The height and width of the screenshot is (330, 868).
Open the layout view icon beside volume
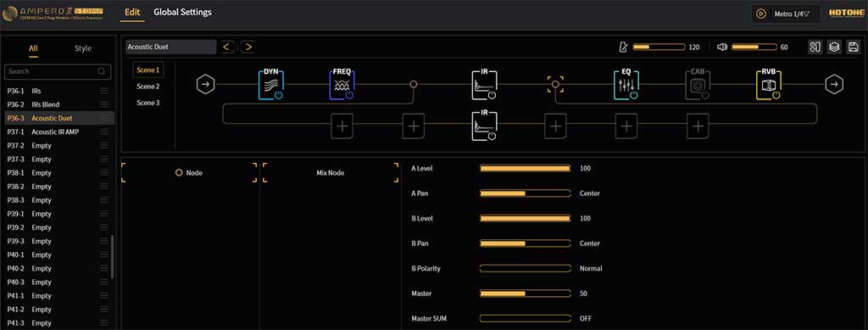point(815,47)
